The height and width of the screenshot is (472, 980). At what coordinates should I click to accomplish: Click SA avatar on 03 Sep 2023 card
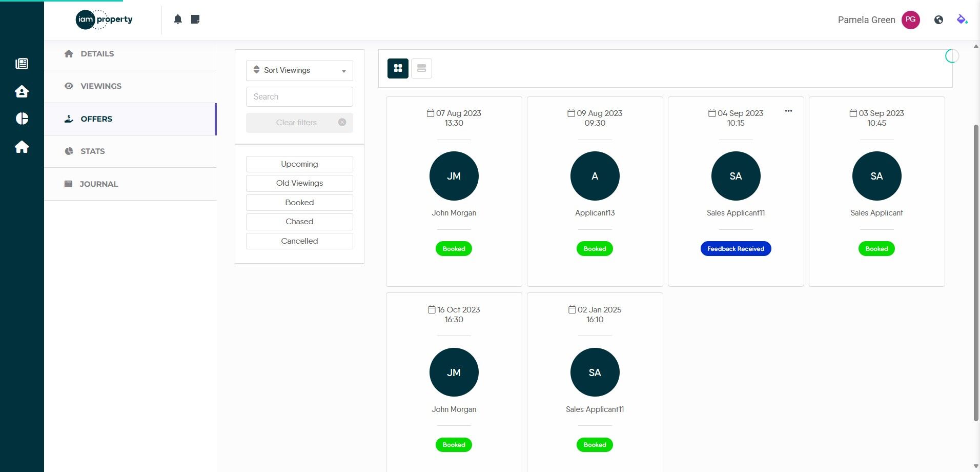[877, 176]
